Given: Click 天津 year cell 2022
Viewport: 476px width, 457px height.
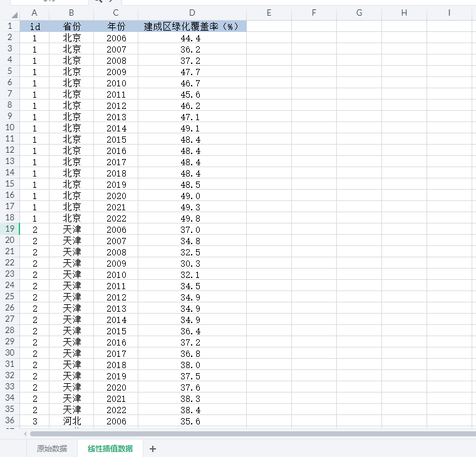Looking at the screenshot, I should coord(116,409).
